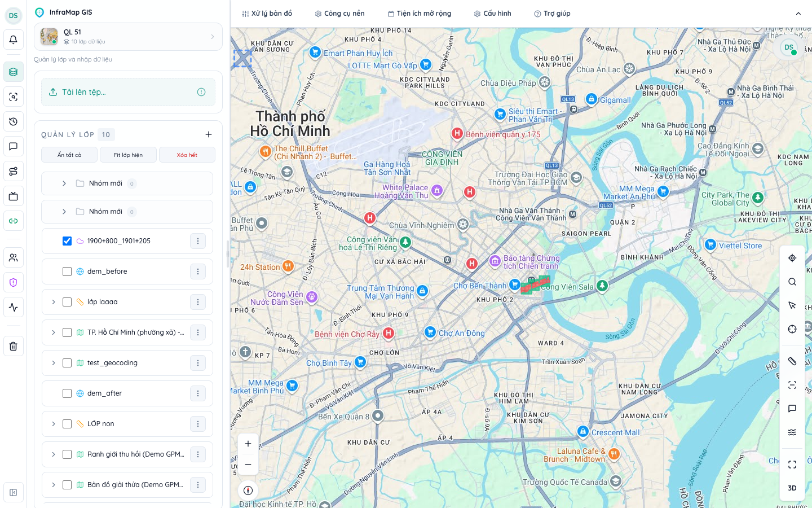Expand the TP. Hồ Chí Minh layer

54,332
